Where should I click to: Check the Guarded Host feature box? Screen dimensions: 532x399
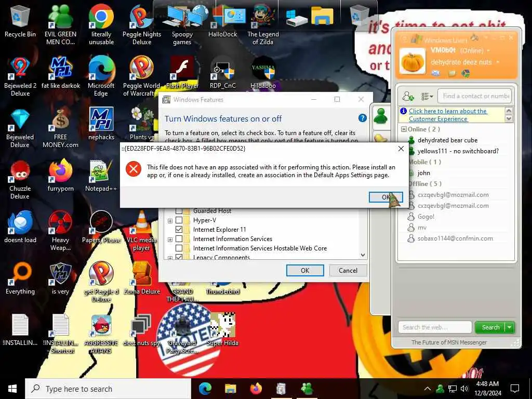tap(179, 211)
